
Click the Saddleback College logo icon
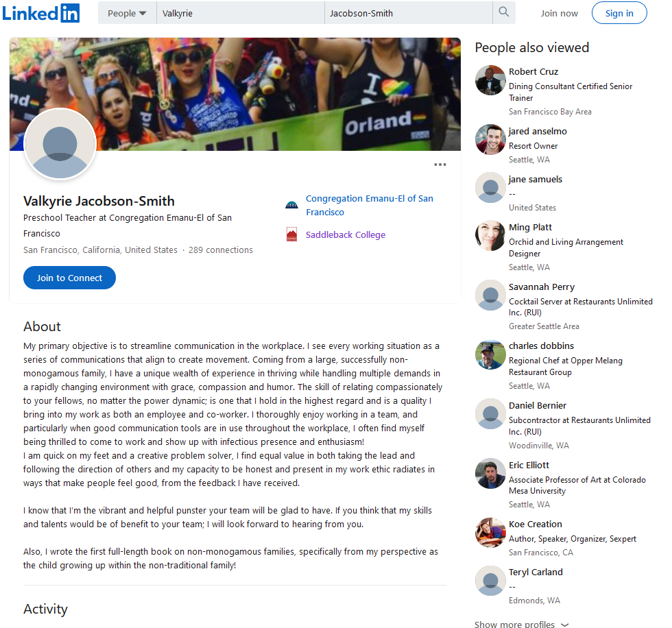[x=291, y=234]
